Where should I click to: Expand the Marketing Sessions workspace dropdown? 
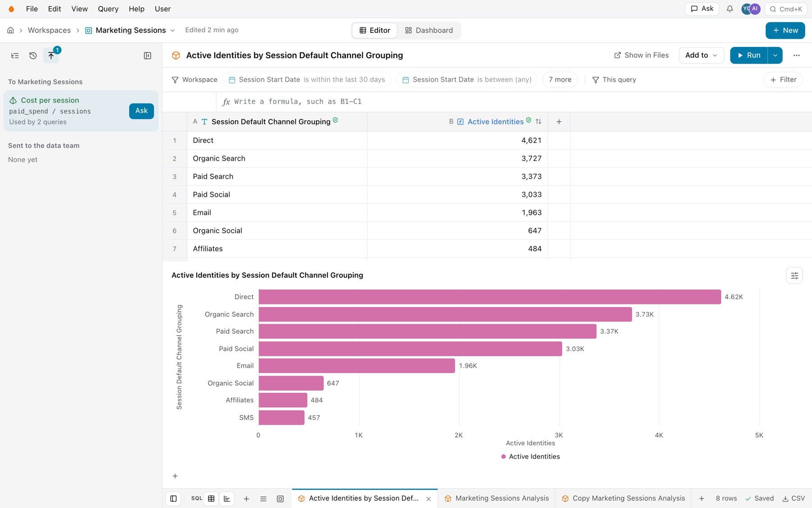[x=172, y=31]
